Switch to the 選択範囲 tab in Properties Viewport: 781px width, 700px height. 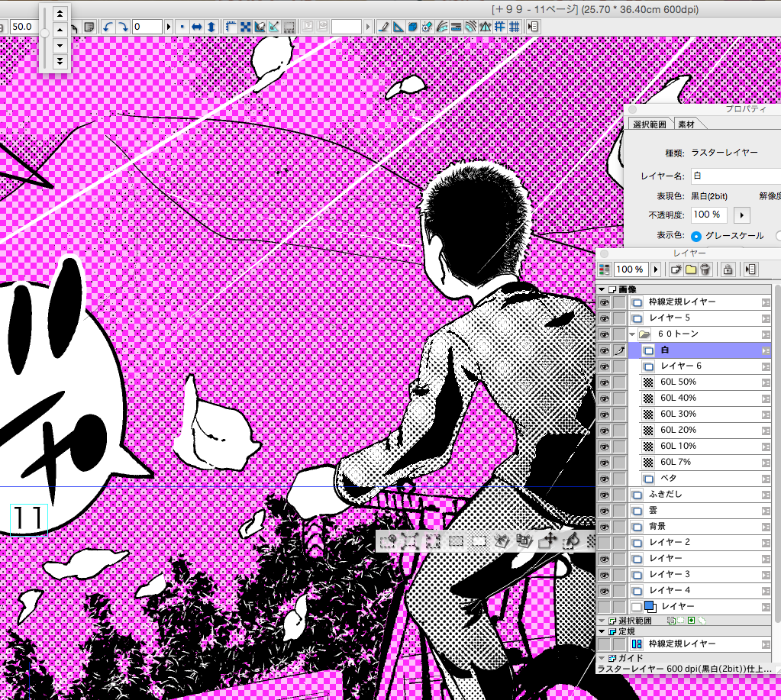tap(649, 124)
